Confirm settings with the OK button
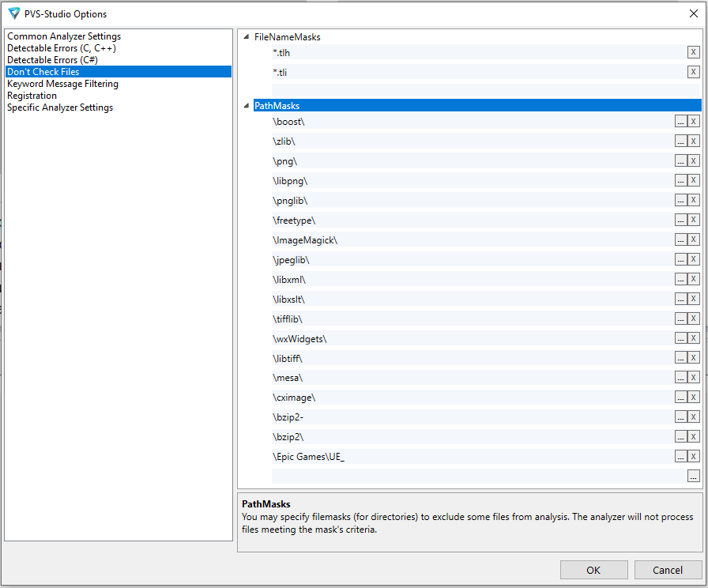Screen dimensions: 708x588 pos(593,570)
